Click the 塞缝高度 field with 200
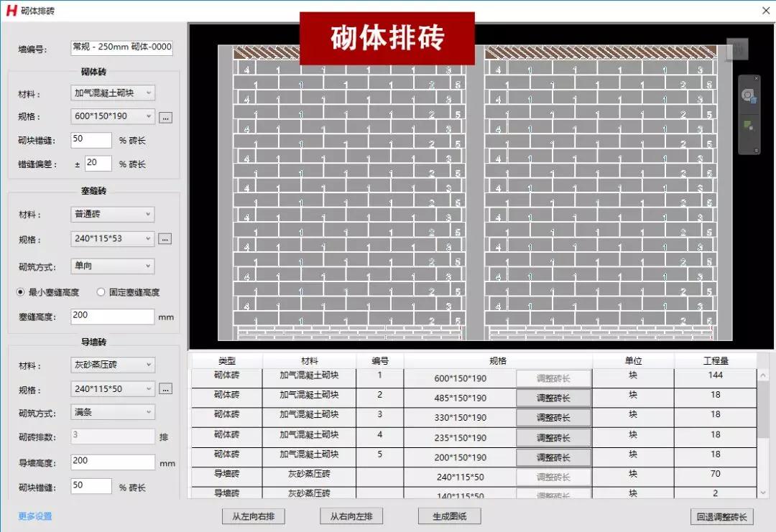The height and width of the screenshot is (532, 776). pos(112,317)
